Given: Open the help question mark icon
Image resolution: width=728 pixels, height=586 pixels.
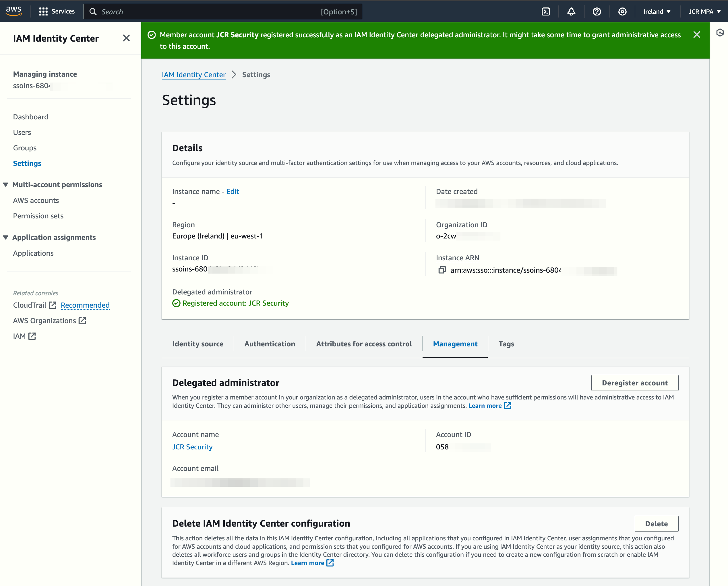Looking at the screenshot, I should coord(597,11).
